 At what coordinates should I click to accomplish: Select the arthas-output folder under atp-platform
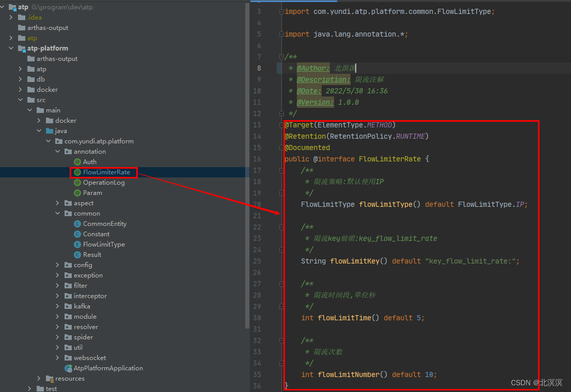click(x=57, y=59)
